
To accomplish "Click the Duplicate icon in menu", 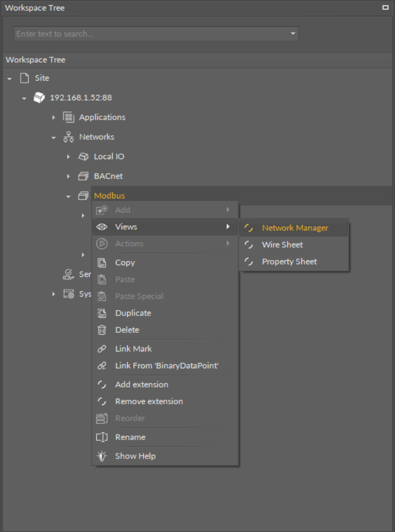I will click(102, 313).
